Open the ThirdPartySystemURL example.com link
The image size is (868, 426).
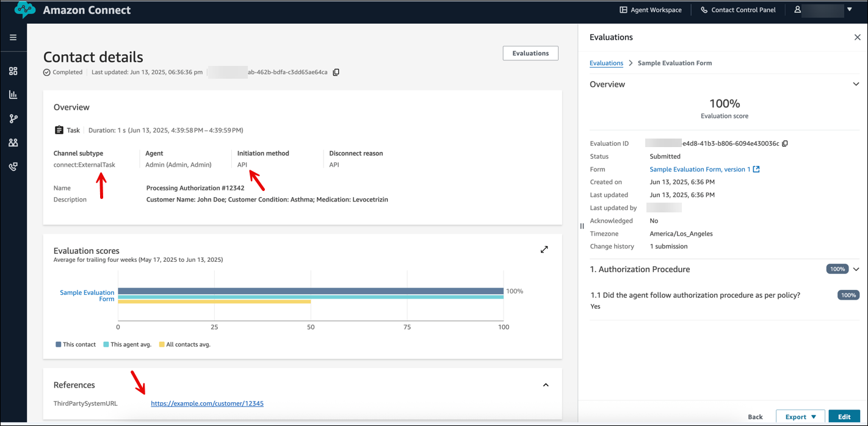(x=207, y=403)
